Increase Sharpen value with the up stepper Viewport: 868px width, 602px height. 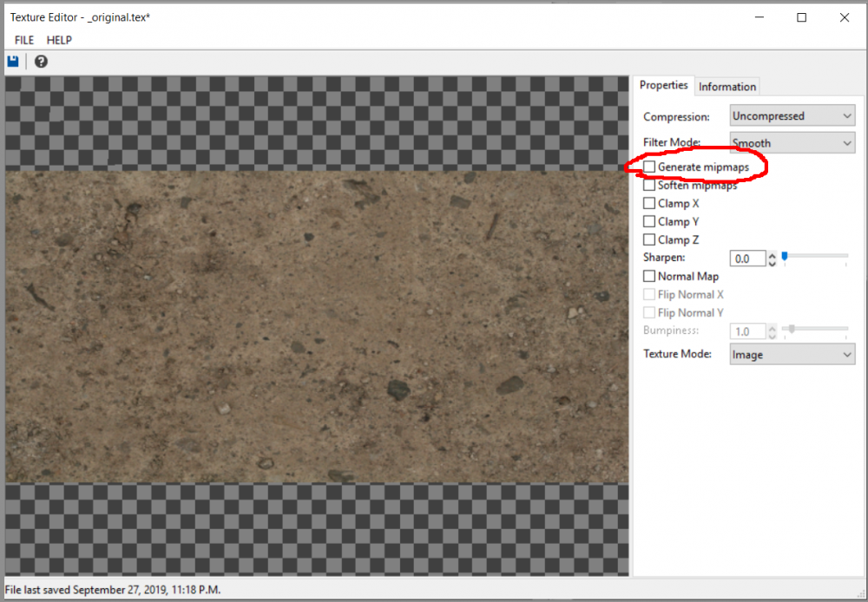pos(771,254)
